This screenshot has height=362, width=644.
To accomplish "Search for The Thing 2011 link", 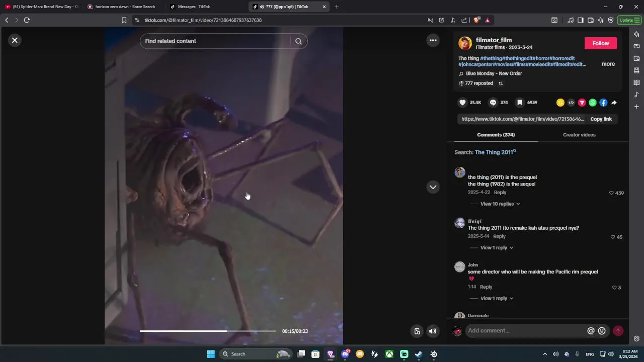I will (x=495, y=152).
